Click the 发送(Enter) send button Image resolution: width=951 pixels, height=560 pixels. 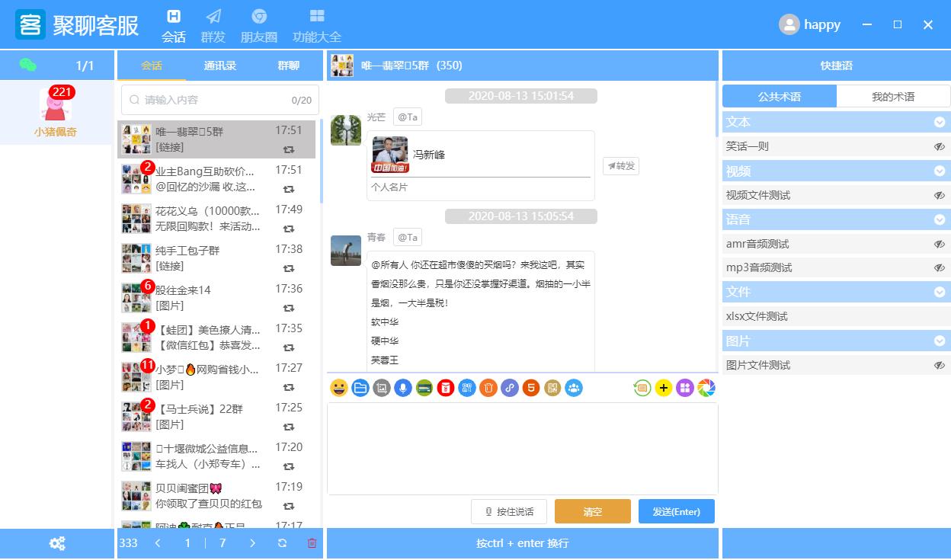(x=677, y=511)
